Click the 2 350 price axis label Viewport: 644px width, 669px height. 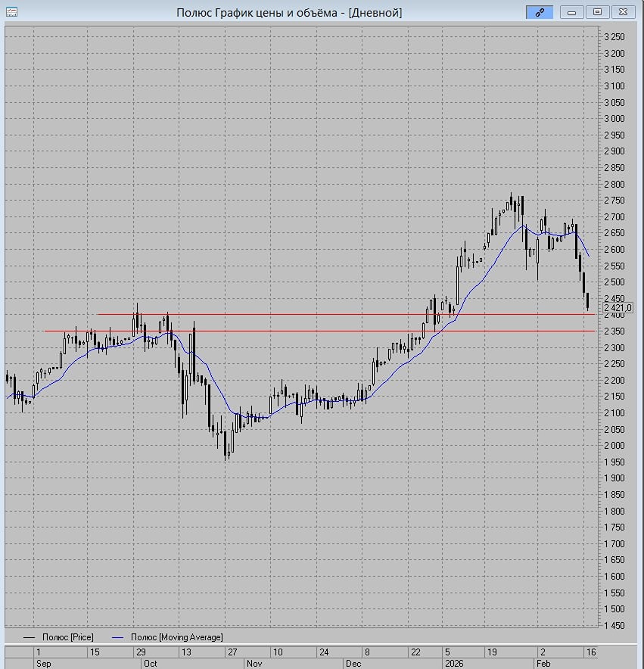(614, 331)
